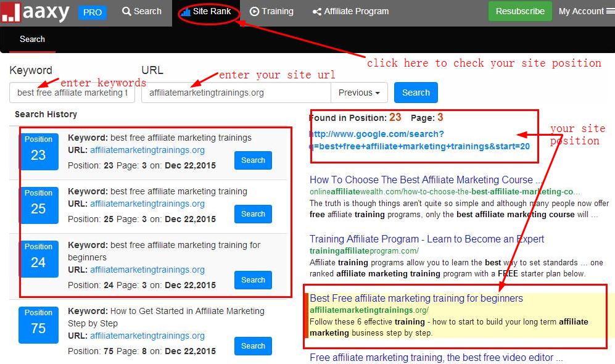This screenshot has height=364, width=615.
Task: Click the 'Found in Position: 23' text
Action: [x=355, y=117]
